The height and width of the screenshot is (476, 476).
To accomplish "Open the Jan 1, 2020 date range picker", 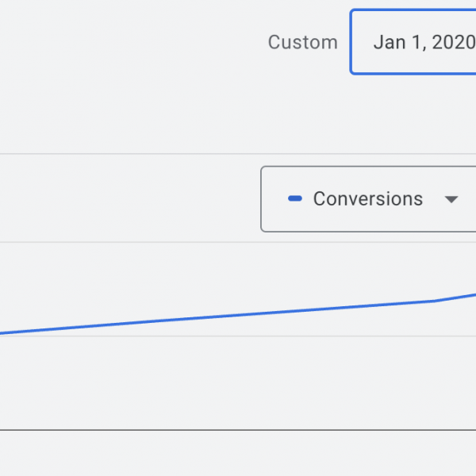I will coord(414,42).
